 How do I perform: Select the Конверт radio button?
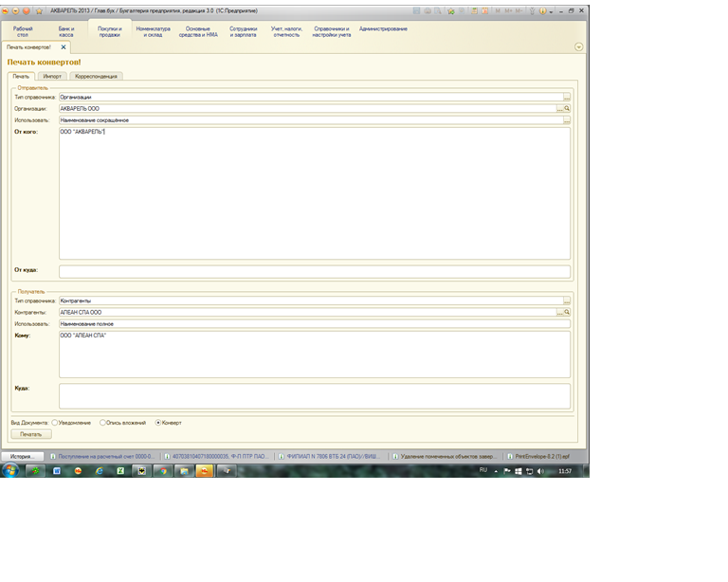click(157, 422)
